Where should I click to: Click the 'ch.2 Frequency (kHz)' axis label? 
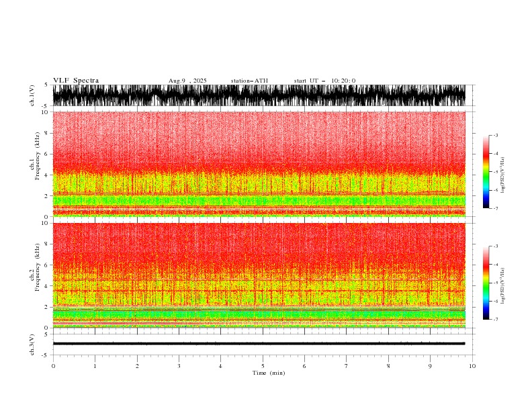[35, 267]
